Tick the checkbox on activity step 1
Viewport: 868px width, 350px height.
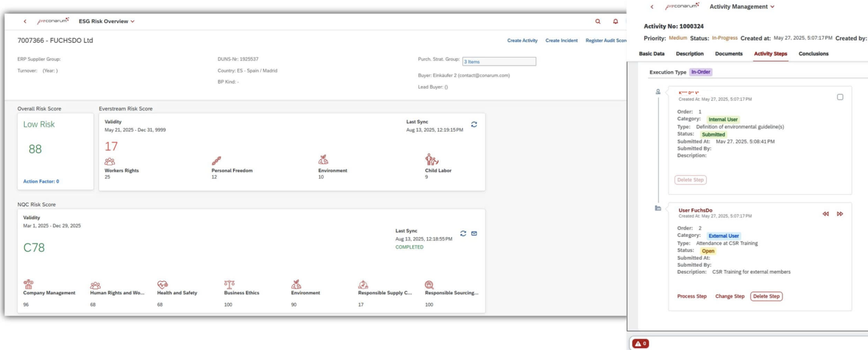click(840, 97)
